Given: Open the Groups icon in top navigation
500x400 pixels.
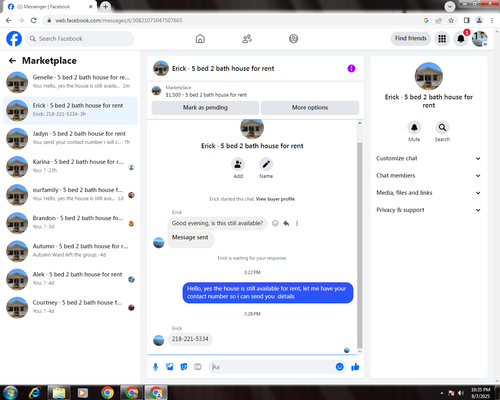Looking at the screenshot, I should [293, 39].
